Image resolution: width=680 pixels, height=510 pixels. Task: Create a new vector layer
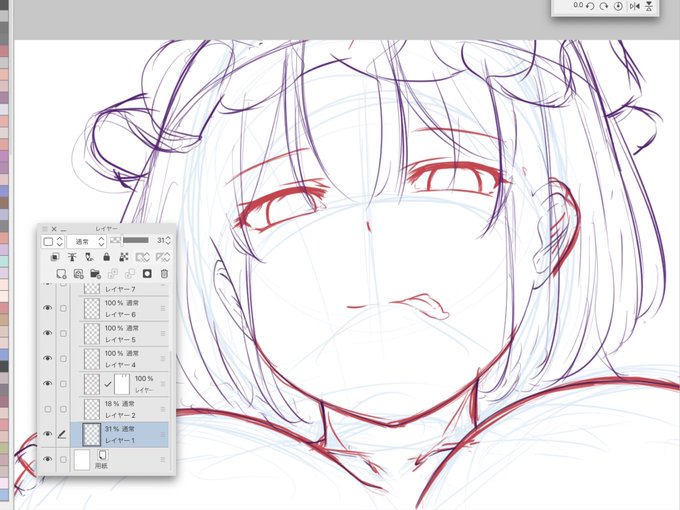[78, 274]
